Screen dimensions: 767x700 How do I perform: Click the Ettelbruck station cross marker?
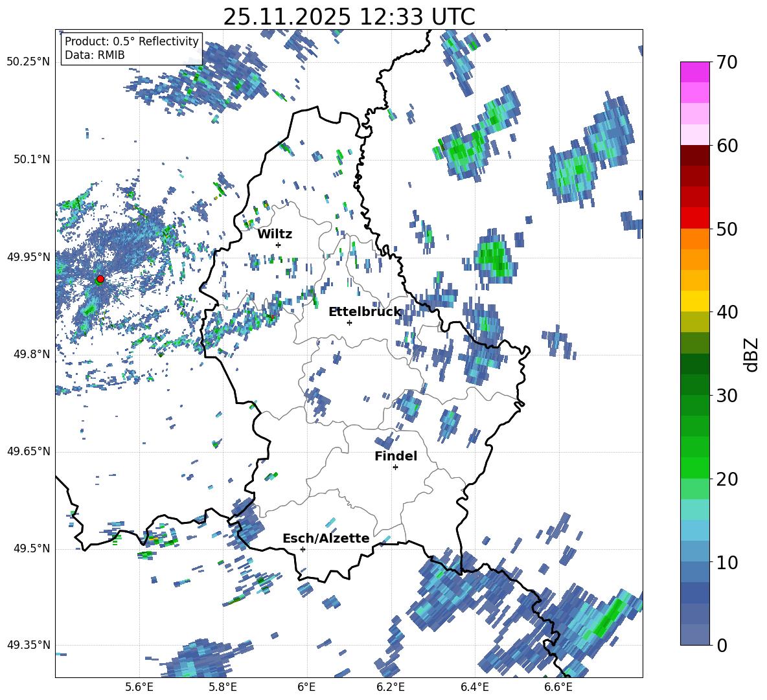[349, 322]
